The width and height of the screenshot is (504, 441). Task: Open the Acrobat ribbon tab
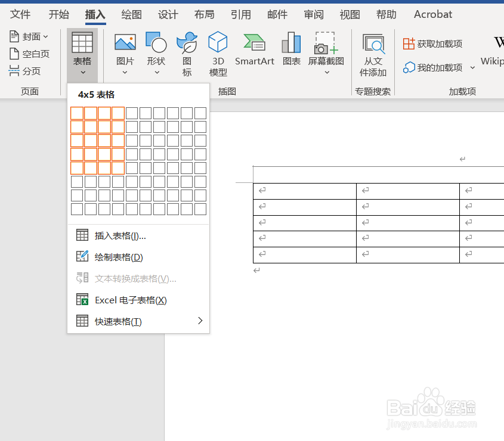(432, 14)
